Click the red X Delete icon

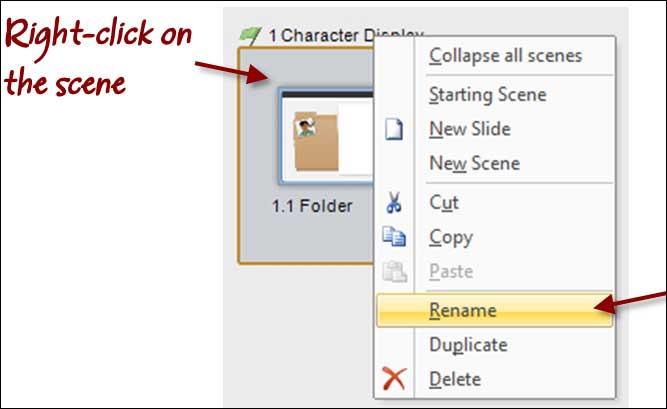pyautogui.click(x=394, y=378)
